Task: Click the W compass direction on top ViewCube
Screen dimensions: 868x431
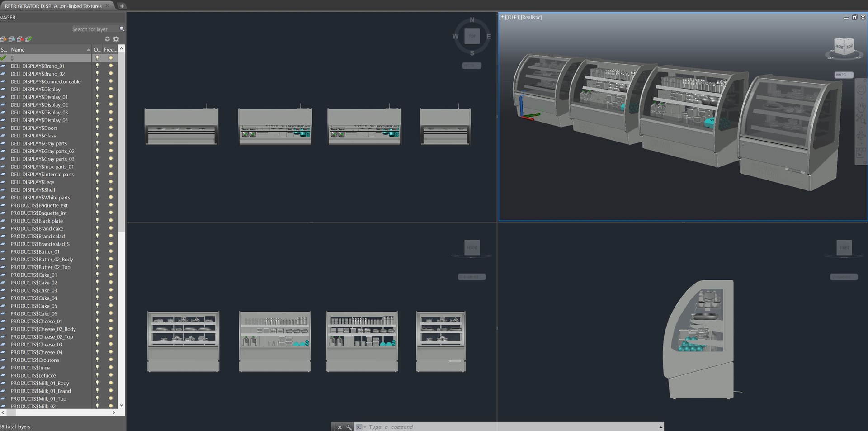Action: pyautogui.click(x=455, y=36)
